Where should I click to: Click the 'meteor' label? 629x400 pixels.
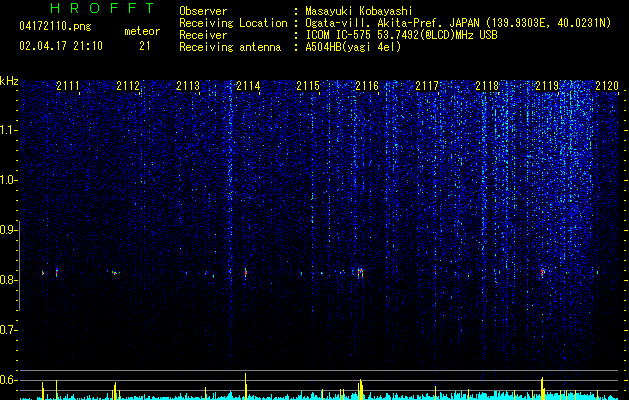tap(142, 31)
